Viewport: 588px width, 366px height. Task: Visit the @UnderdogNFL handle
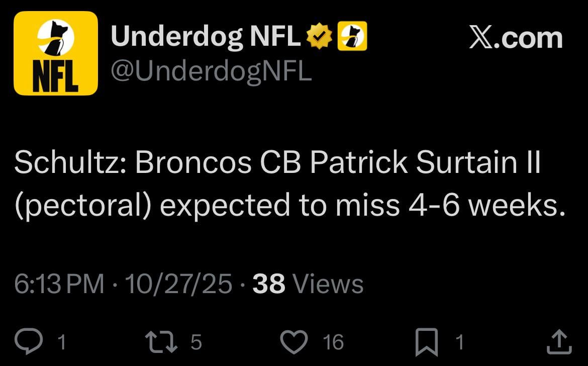click(211, 71)
